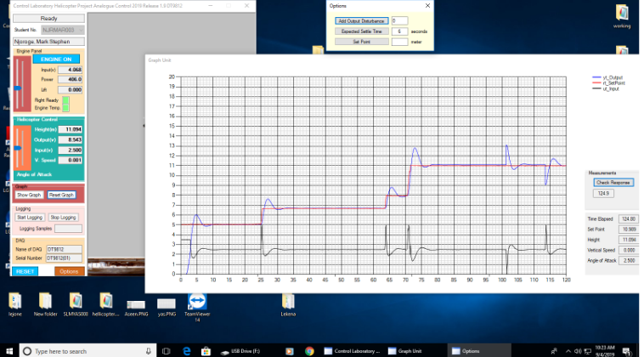
Task: Click the orange Options button
Action: [69, 271]
